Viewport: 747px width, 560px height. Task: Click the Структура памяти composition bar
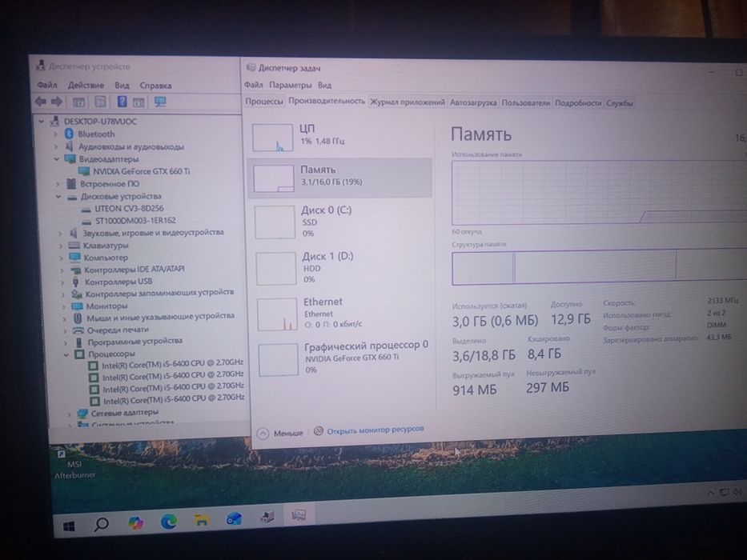599,269
